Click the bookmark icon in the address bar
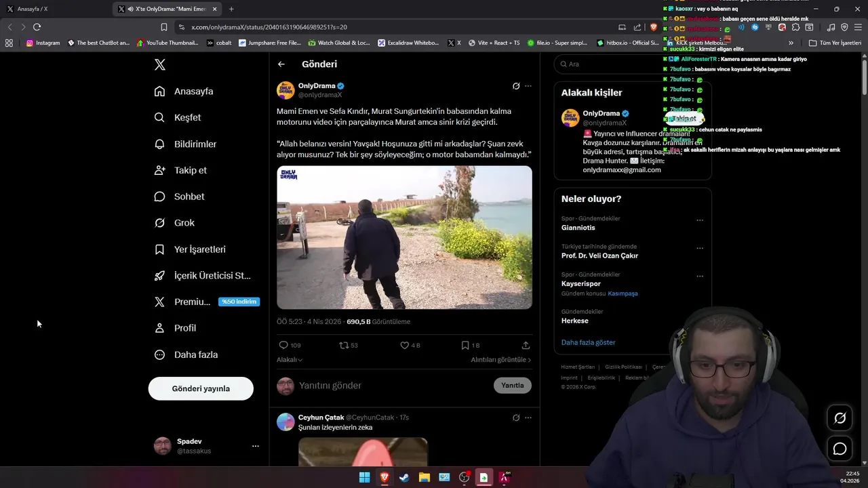The width and height of the screenshot is (868, 488). coord(163,27)
